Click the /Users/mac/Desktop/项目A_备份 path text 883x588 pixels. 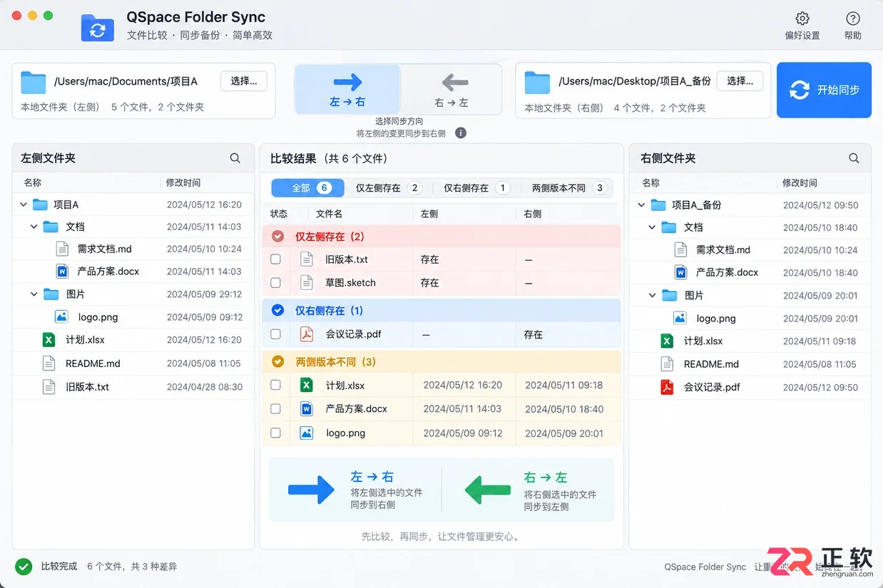click(x=635, y=81)
